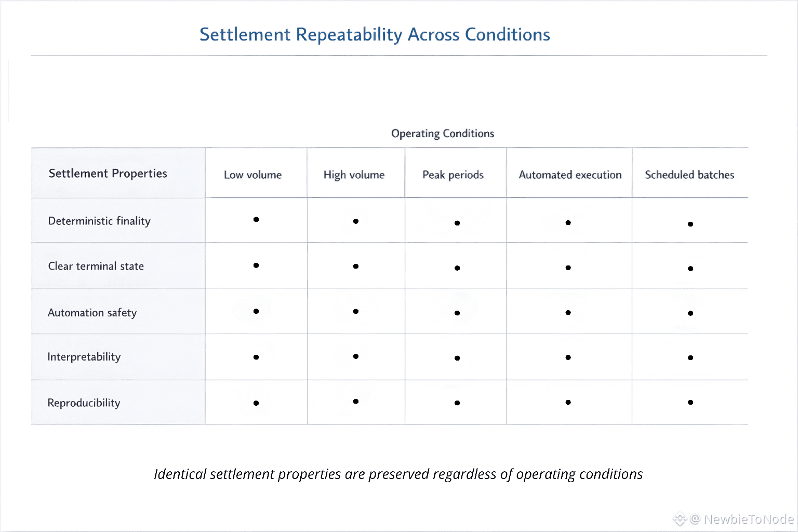This screenshot has height=532, width=798.
Task: Click the Settlement Properties header cell
Action: tap(108, 174)
